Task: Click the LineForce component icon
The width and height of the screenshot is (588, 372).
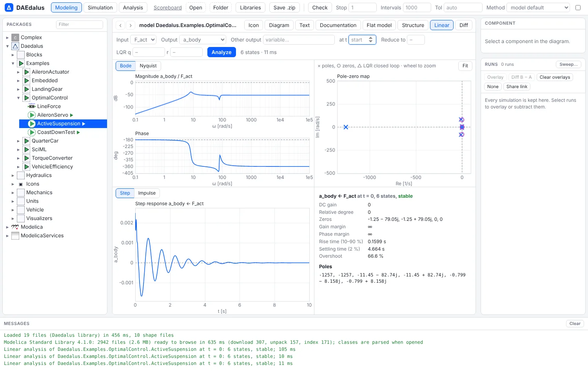Action: pyautogui.click(x=32, y=107)
